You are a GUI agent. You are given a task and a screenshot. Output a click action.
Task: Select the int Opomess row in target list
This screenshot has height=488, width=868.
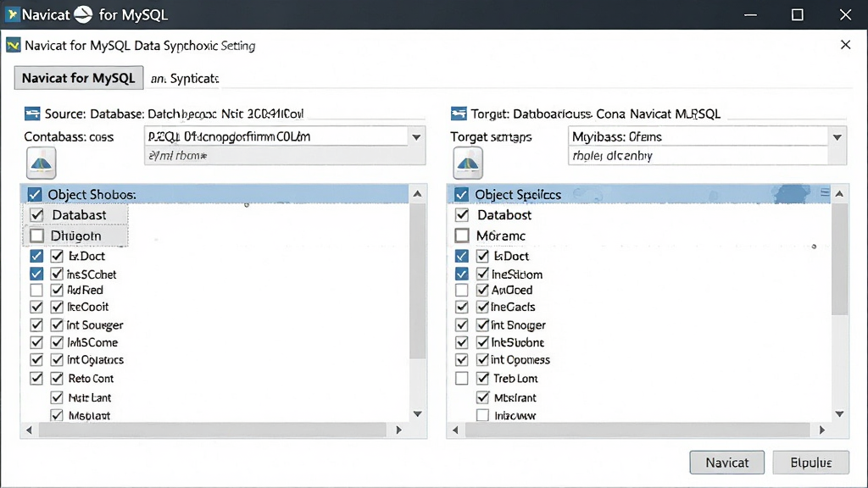click(x=520, y=360)
